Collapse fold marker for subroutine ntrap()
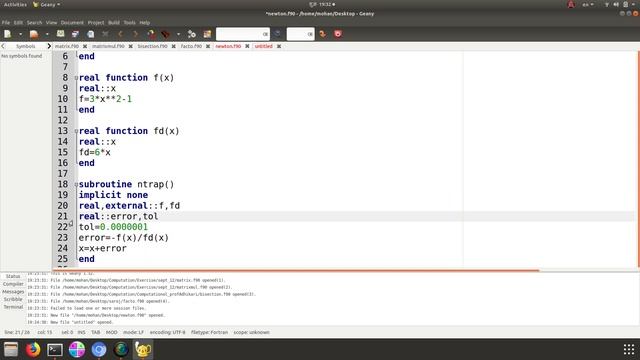The height and width of the screenshot is (360, 640). tap(76, 184)
